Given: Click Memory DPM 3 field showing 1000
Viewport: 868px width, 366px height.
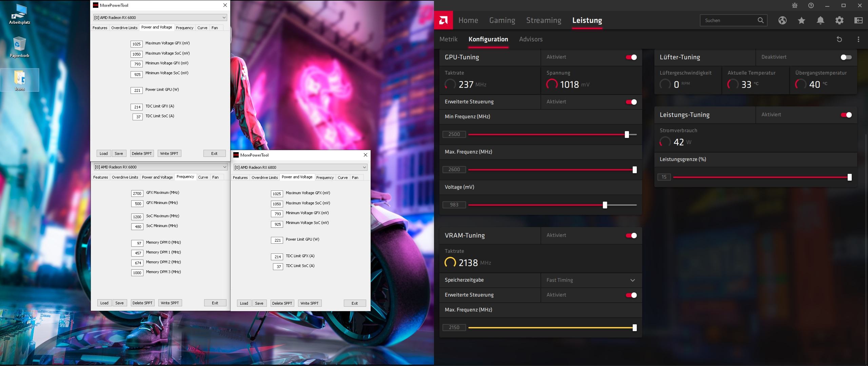Looking at the screenshot, I should tap(137, 273).
